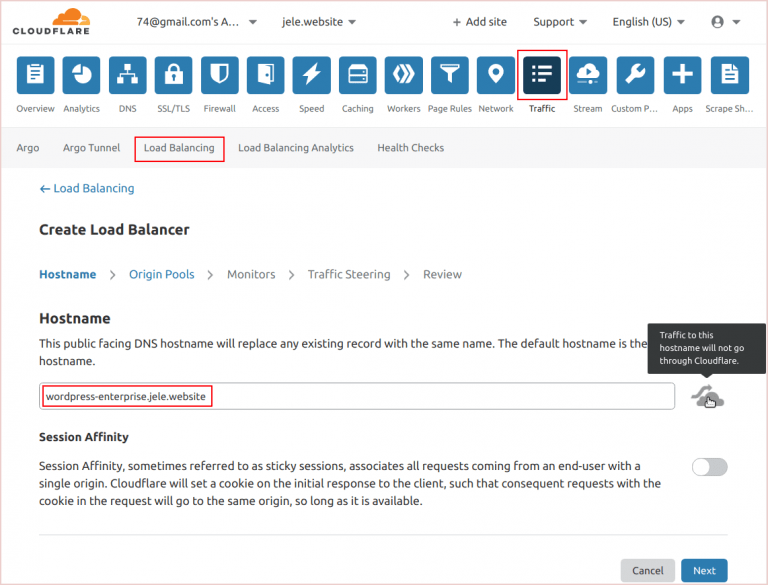Image resolution: width=768 pixels, height=585 pixels.
Task: Toggle the grey cloud proxy icon
Action: 707,396
